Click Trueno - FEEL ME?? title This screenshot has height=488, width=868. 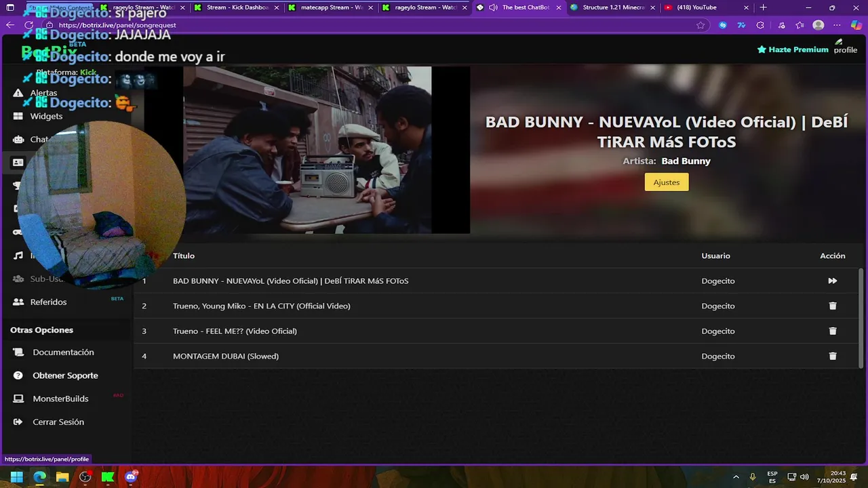coord(235,331)
